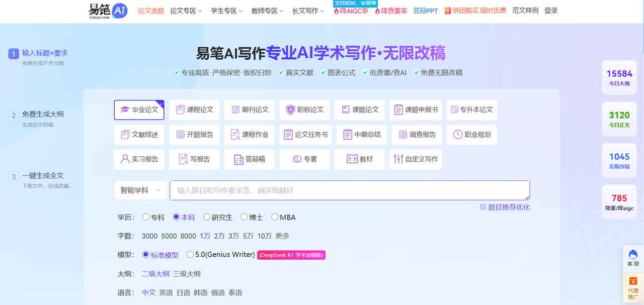Select the 文献综述 icon
This screenshot has height=305, width=644.
point(125,135)
